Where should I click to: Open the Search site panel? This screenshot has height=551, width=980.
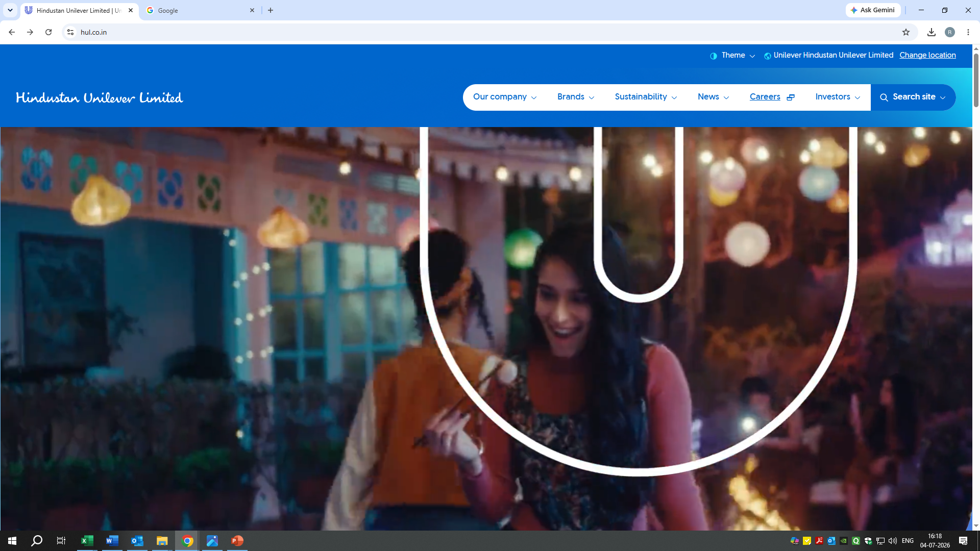point(913,97)
